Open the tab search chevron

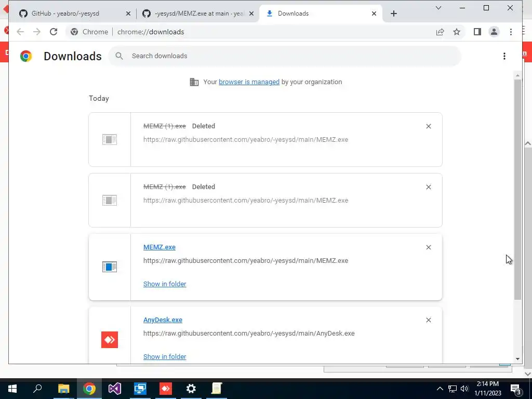pyautogui.click(x=438, y=8)
